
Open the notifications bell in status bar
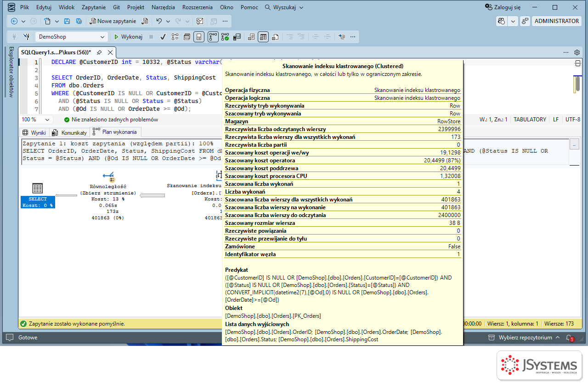[x=569, y=338]
